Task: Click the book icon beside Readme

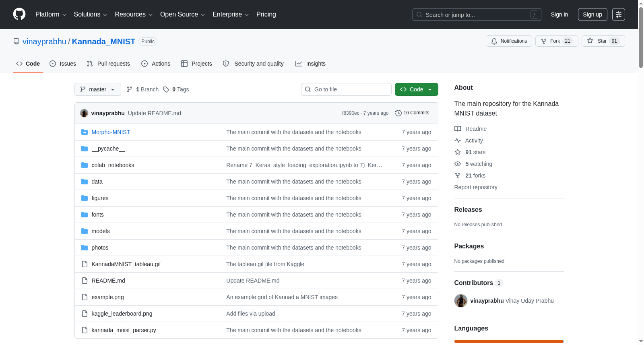Action: [458, 129]
